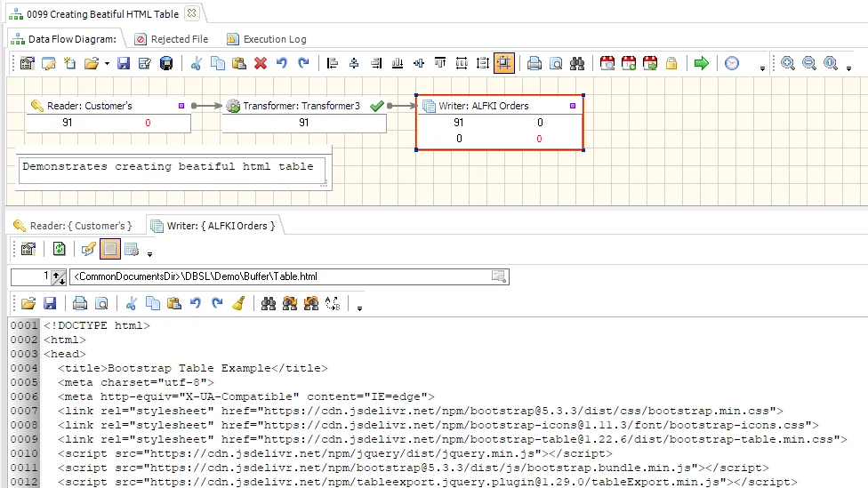This screenshot has width=868, height=488.
Task: Delete selected object with red X
Action: (261, 63)
